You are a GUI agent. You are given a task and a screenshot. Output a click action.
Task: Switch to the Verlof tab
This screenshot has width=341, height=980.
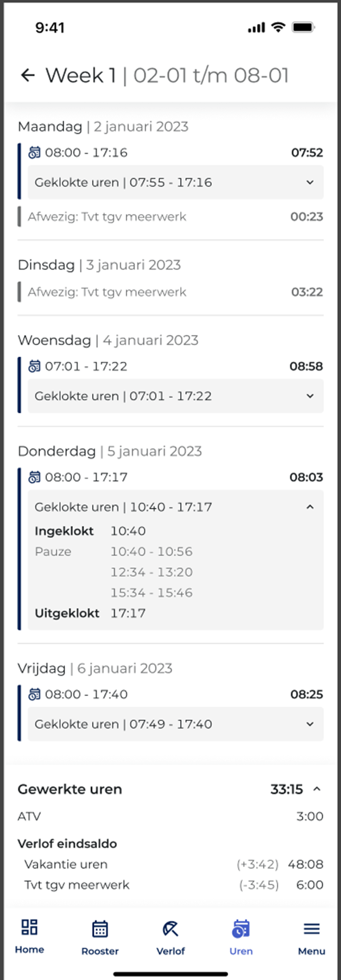coord(170,934)
